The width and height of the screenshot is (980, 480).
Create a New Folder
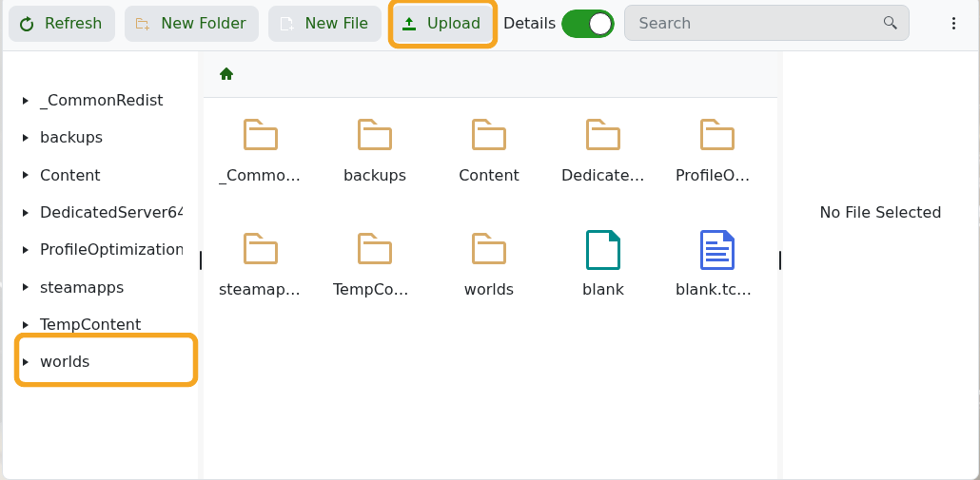pyautogui.click(x=191, y=24)
